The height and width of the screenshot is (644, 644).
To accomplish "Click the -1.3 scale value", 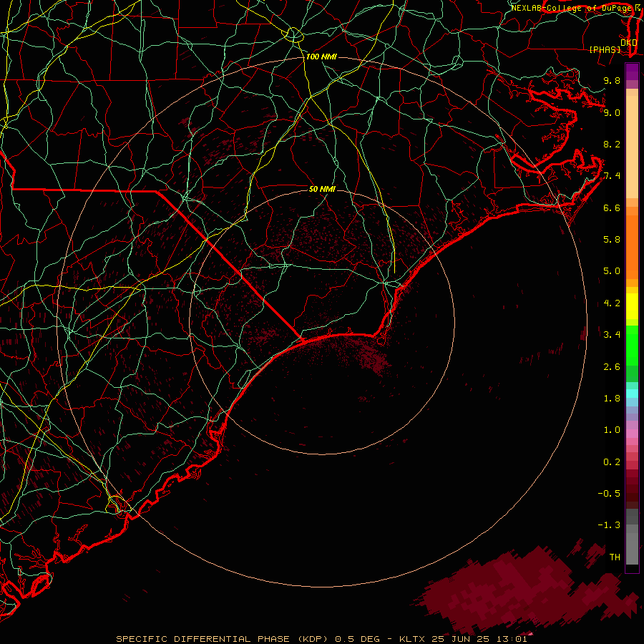I will click(609, 525).
